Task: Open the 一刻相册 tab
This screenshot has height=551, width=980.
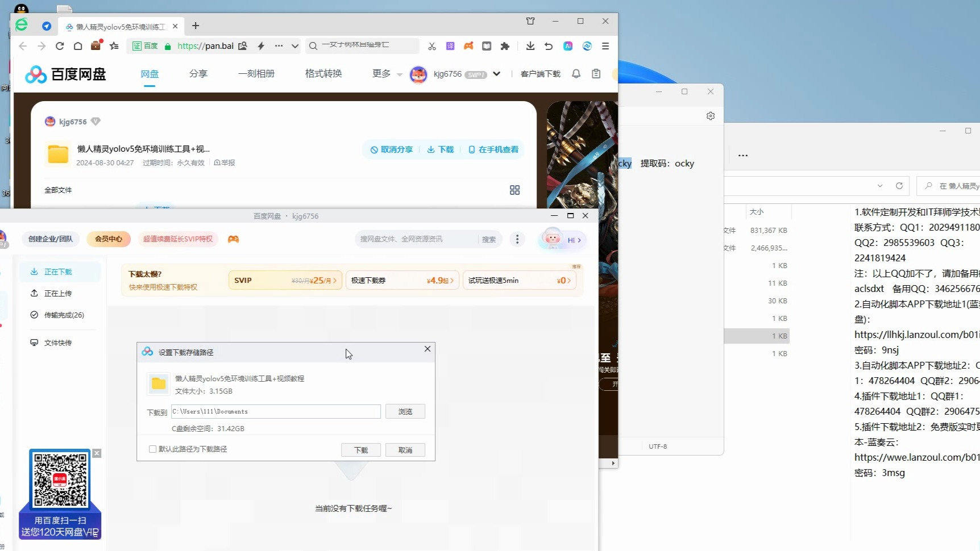Action: pos(256,74)
